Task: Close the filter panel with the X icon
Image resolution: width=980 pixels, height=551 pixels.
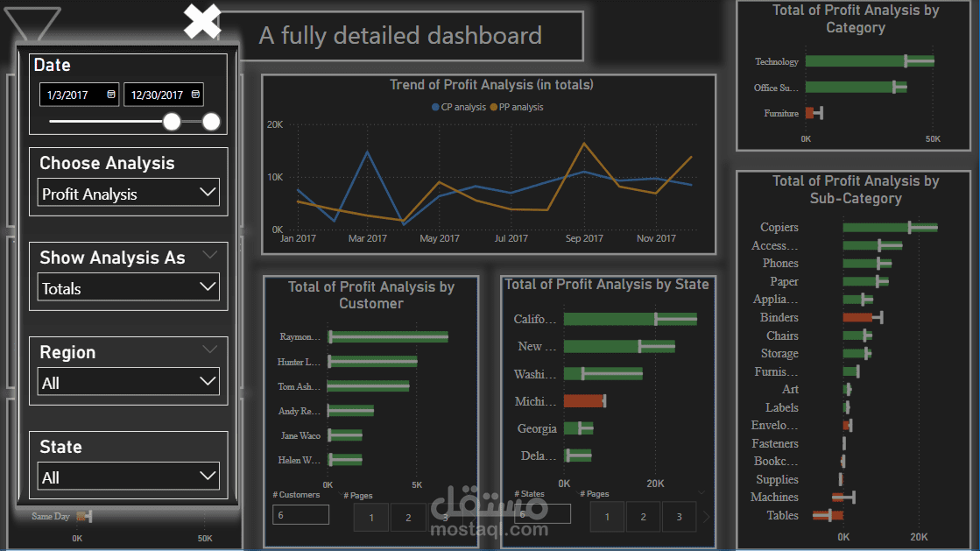Action: click(x=202, y=21)
